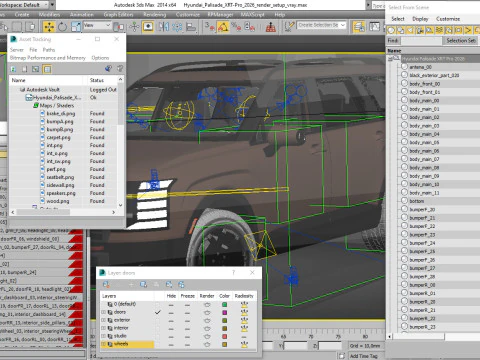The height and width of the screenshot is (360, 480).
Task: Toggle Hide for the 0 (default) layer
Action: (x=171, y=305)
